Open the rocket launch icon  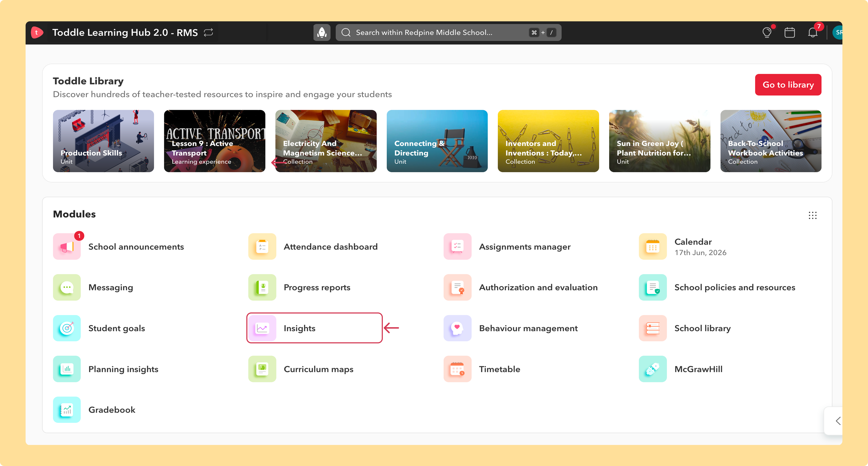click(x=322, y=33)
